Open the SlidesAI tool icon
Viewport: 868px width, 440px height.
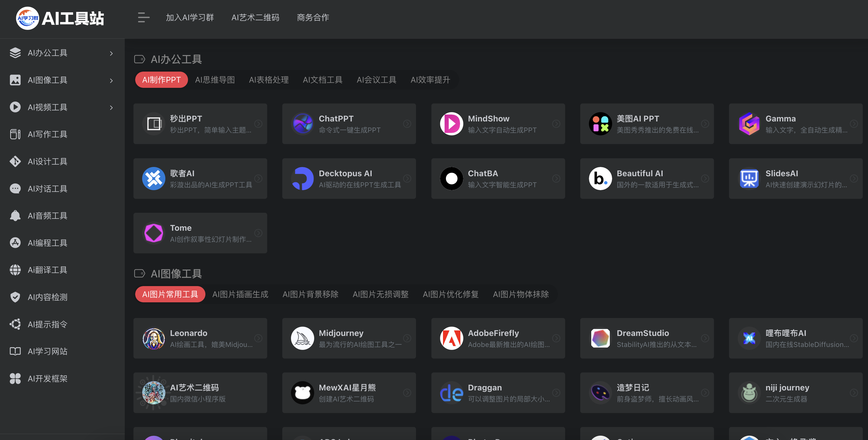click(x=749, y=179)
